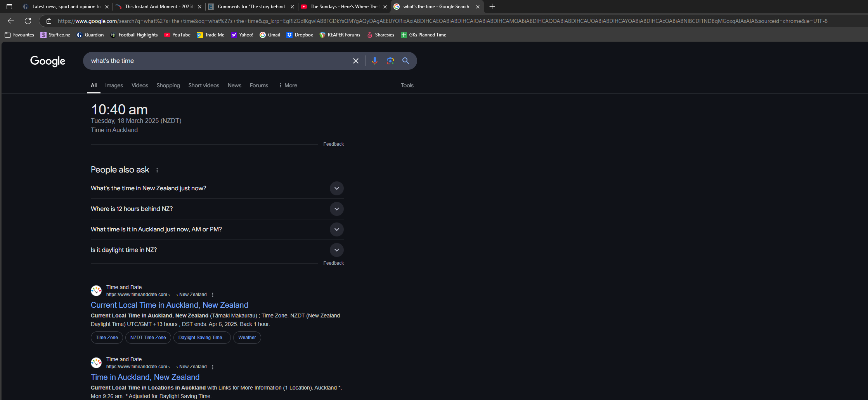Image resolution: width=868 pixels, height=400 pixels.
Task: Expand "Is it daylight time in NZ?"
Action: [x=336, y=250]
